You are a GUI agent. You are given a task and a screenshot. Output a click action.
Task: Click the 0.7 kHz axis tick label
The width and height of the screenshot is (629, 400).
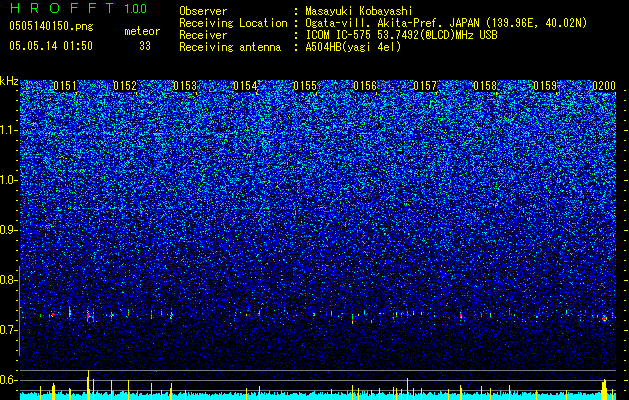coord(9,330)
